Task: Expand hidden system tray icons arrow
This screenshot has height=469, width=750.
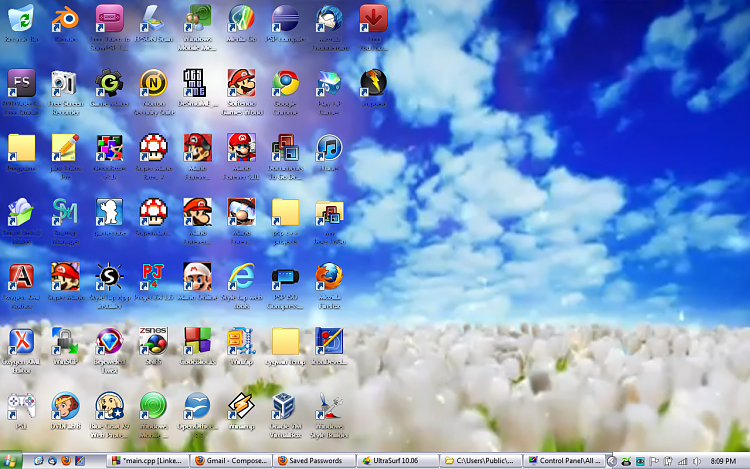Action: (x=612, y=461)
